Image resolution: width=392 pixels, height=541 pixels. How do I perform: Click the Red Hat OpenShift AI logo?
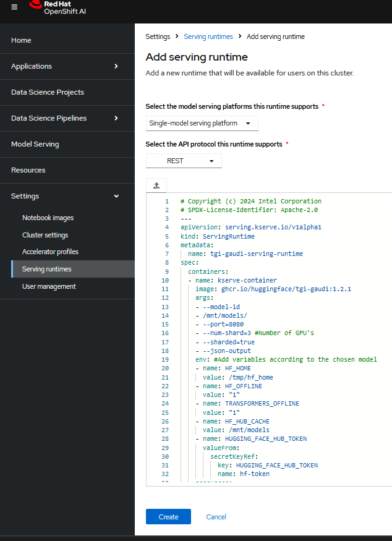coord(57,7)
